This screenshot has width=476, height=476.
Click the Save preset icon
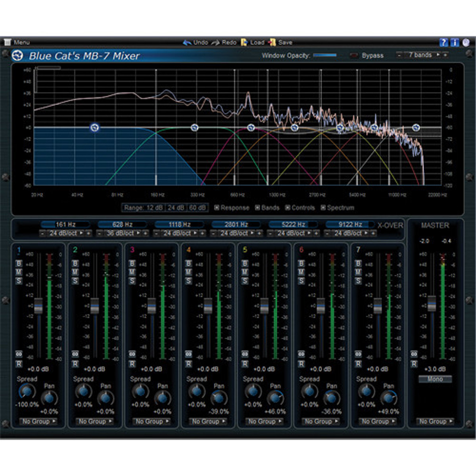[x=272, y=42]
